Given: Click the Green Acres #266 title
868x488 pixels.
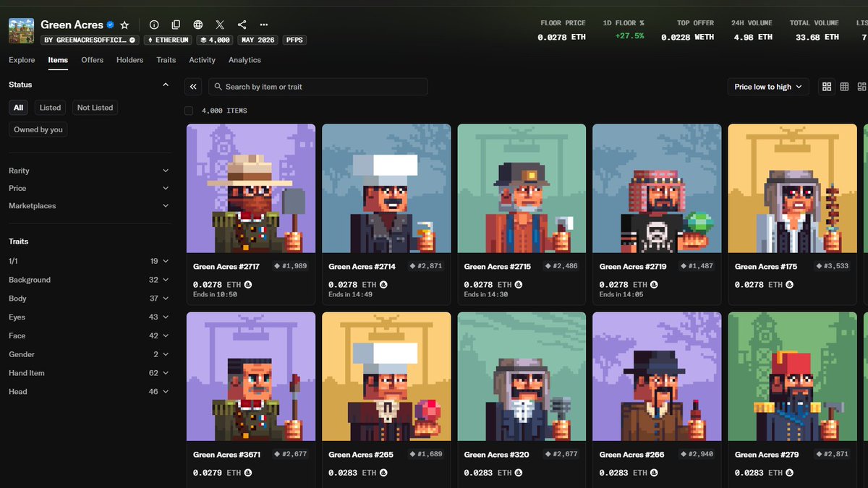Looking at the screenshot, I should click(x=631, y=455).
